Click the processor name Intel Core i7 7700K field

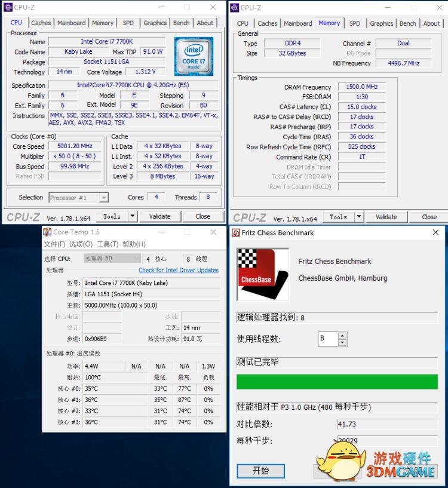pos(107,41)
